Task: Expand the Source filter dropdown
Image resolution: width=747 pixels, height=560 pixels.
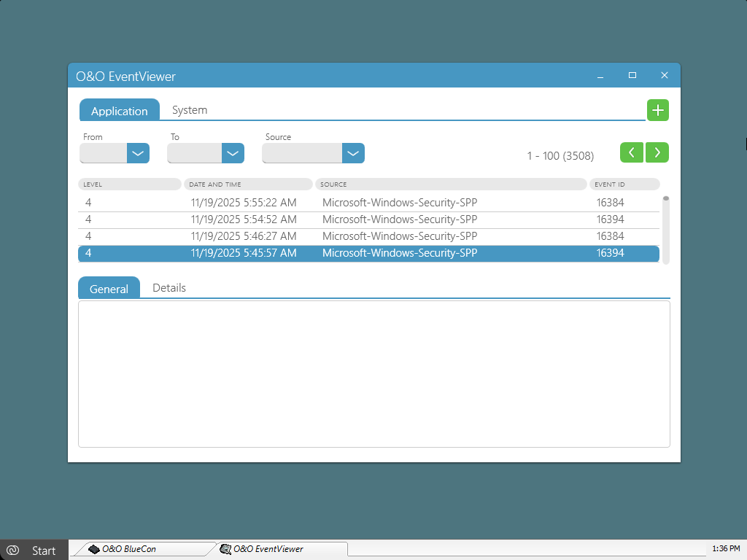Action: [x=352, y=153]
